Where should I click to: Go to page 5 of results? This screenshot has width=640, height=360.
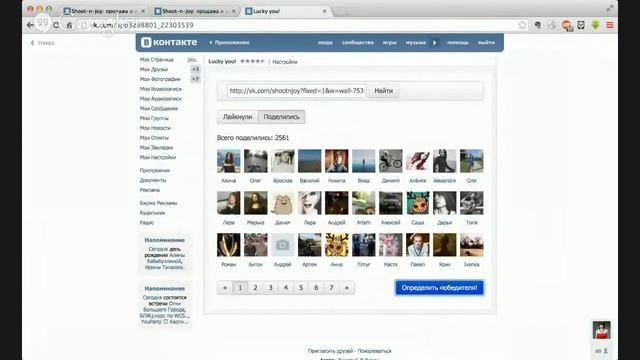301,288
